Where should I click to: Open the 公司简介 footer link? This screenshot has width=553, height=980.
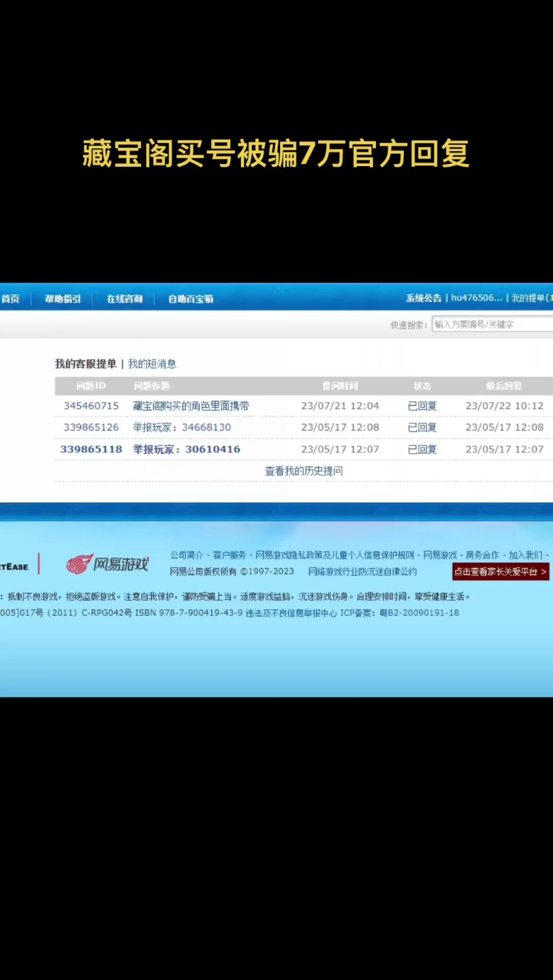[187, 555]
